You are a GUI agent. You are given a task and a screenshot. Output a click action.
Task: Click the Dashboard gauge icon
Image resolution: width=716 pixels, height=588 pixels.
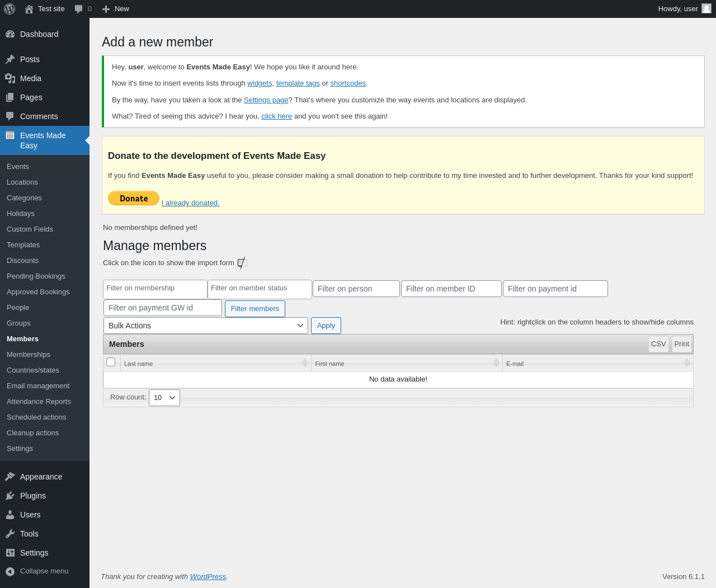coord(10,34)
